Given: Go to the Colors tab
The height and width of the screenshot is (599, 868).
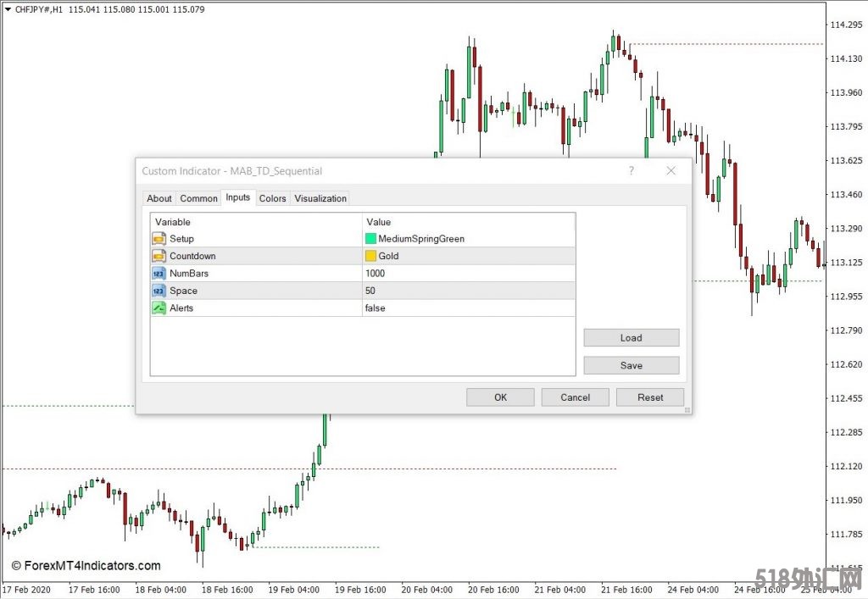Looking at the screenshot, I should [272, 198].
